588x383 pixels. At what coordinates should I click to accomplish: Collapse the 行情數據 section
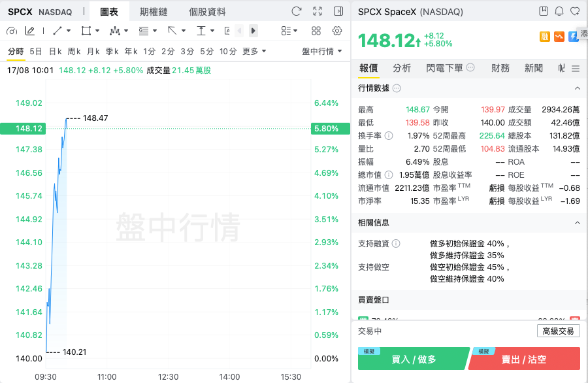pos(577,88)
